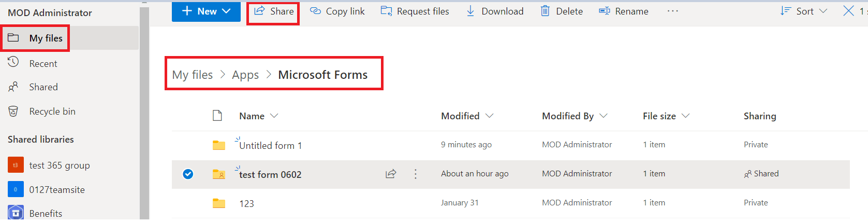
Task: Open the vertical ellipsis menu for test form 0602
Action: [415, 174]
